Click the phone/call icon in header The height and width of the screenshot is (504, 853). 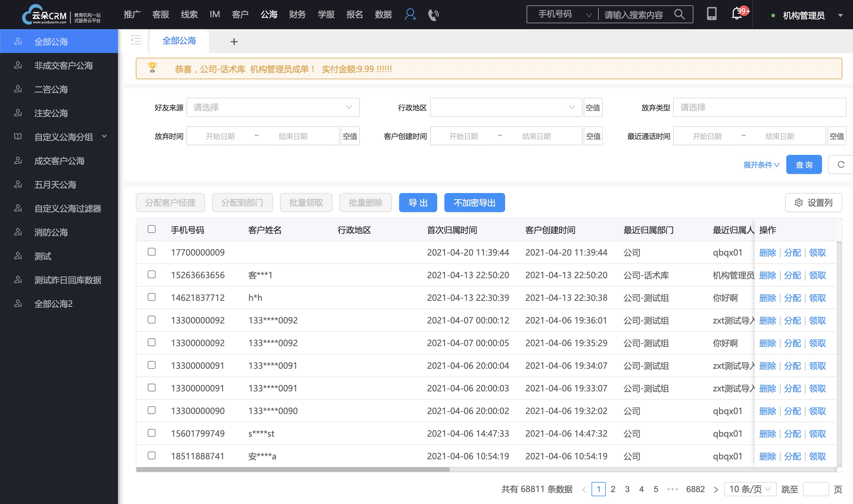coord(433,15)
